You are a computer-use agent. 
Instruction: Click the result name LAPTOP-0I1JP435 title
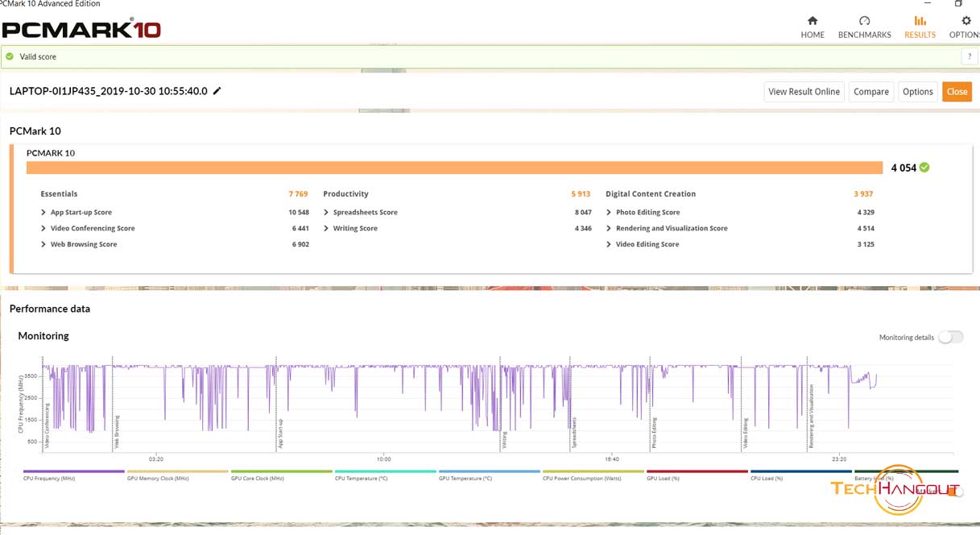(x=109, y=91)
